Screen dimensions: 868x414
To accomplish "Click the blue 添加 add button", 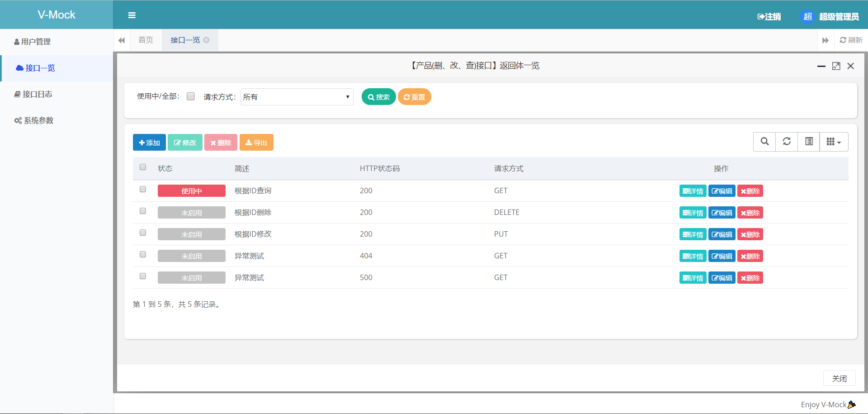I will point(149,143).
